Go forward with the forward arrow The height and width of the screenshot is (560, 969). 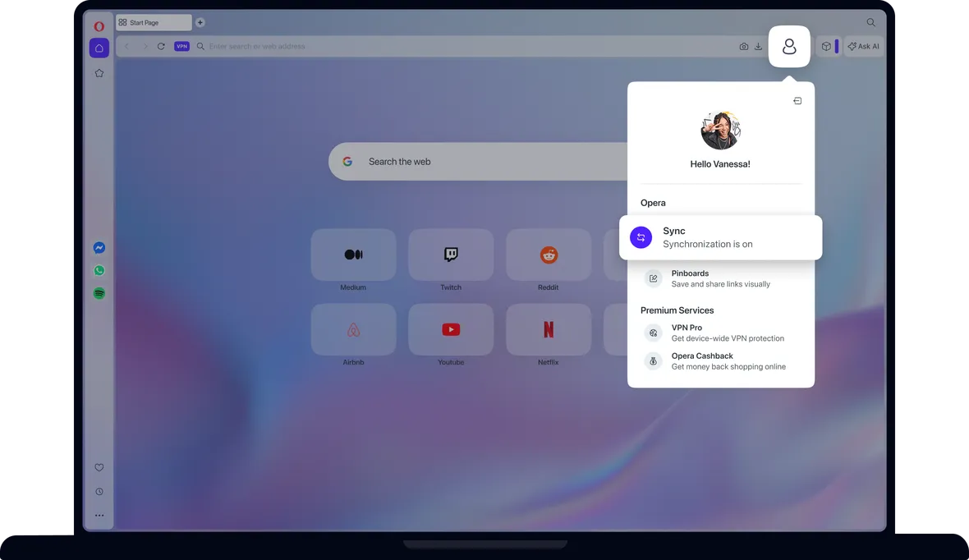145,46
